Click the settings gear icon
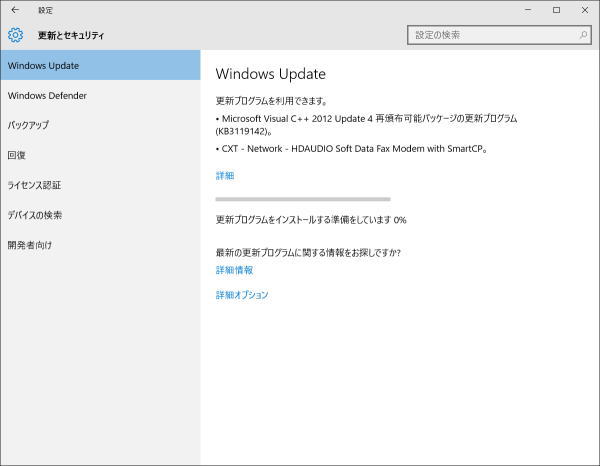600x466 pixels. click(15, 35)
